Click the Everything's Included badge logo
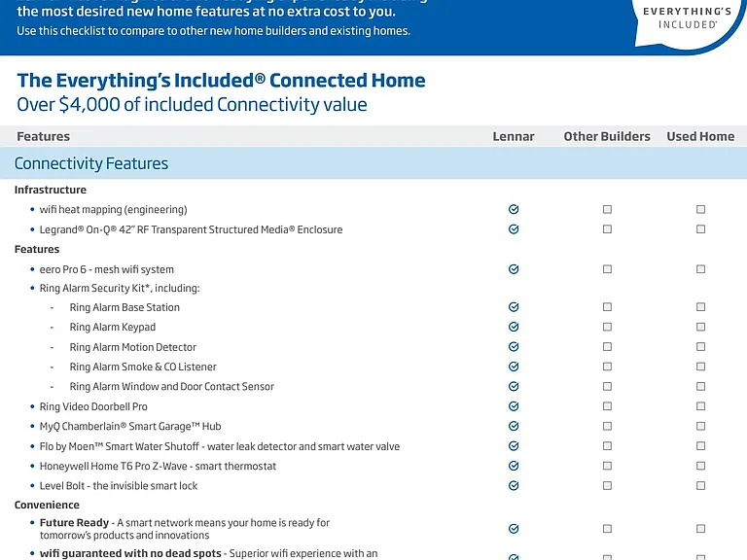The height and width of the screenshot is (560, 747). pos(687,21)
